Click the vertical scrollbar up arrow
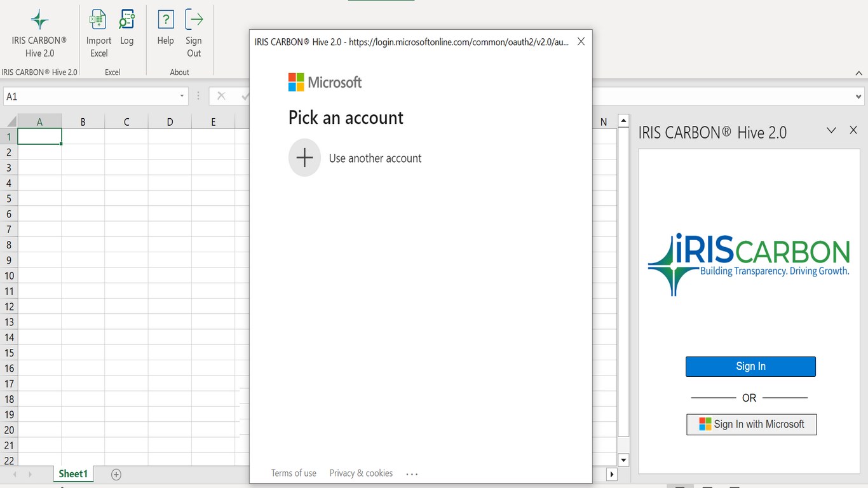This screenshot has height=488, width=868. 623,121
